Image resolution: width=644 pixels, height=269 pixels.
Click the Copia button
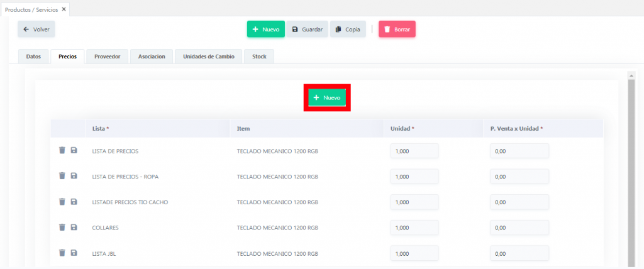[x=348, y=30]
